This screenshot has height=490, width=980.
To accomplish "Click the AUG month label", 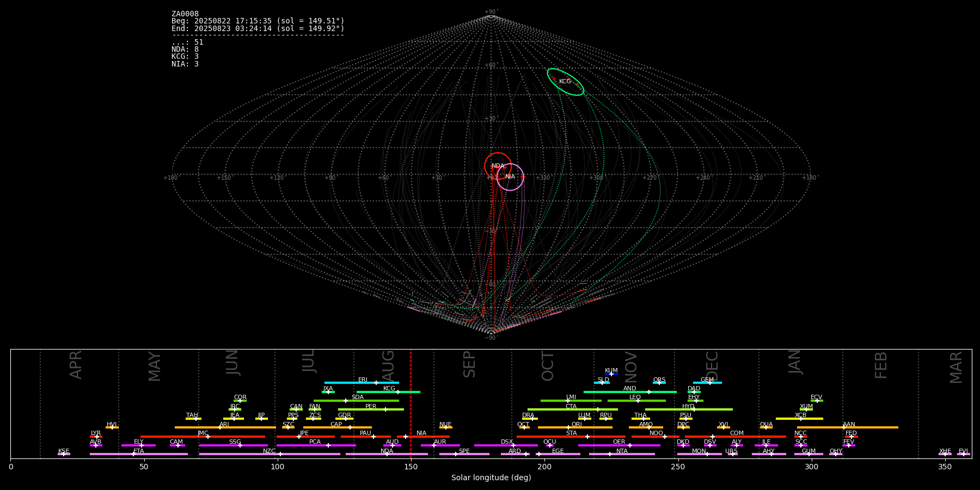I will 388,365.
